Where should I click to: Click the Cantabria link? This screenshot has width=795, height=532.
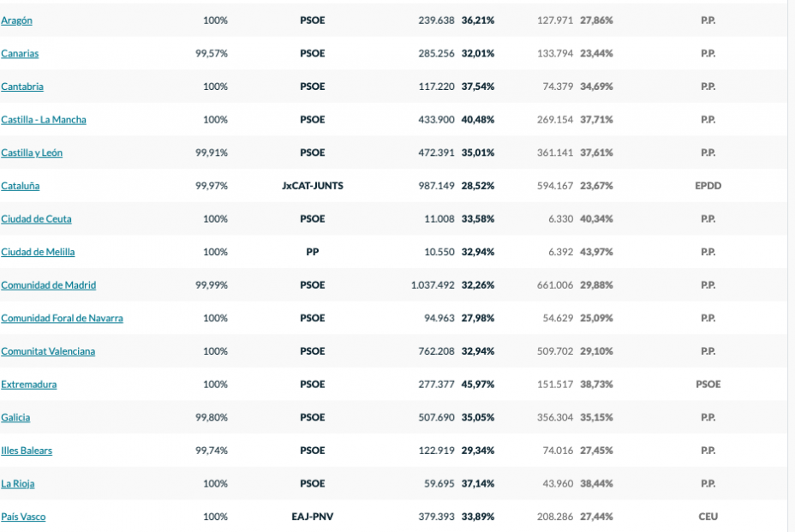click(22, 87)
